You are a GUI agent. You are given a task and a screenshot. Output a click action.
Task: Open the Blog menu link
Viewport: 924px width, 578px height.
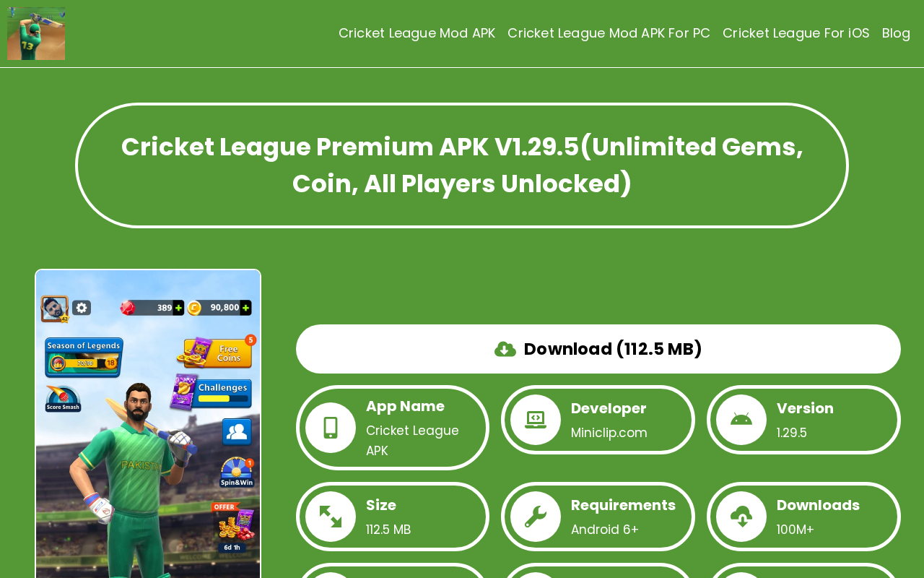click(x=896, y=33)
